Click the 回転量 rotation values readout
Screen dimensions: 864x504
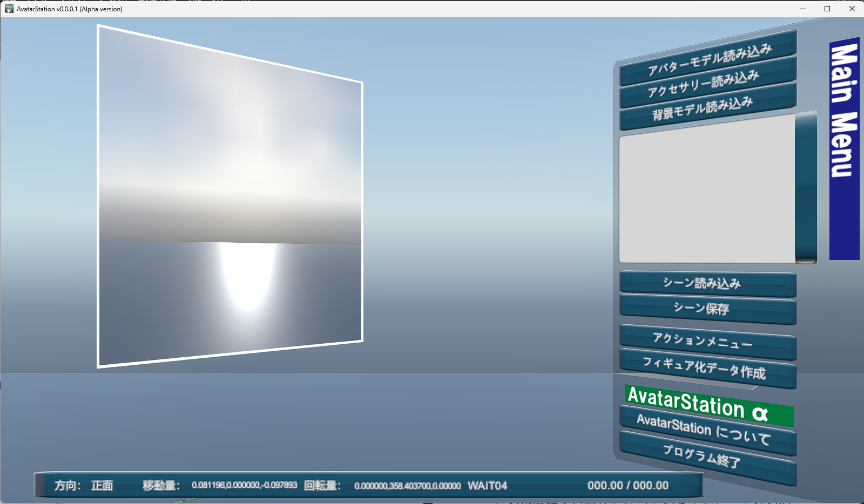tap(407, 486)
